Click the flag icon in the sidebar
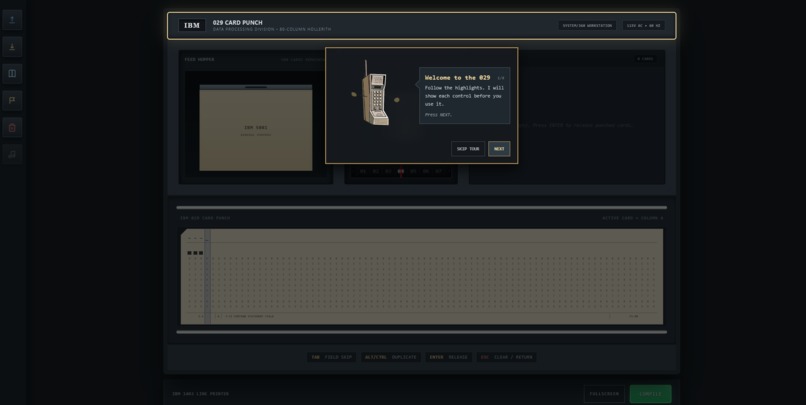The width and height of the screenshot is (806, 405). coord(12,100)
